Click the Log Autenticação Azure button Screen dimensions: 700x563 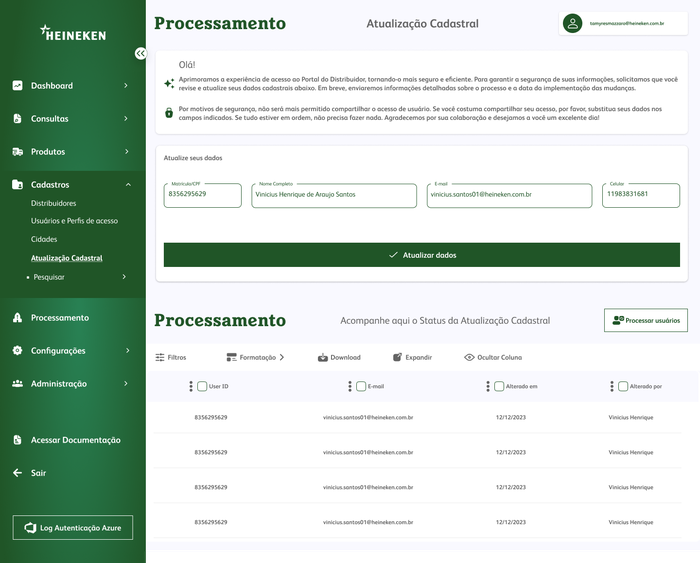point(73,528)
